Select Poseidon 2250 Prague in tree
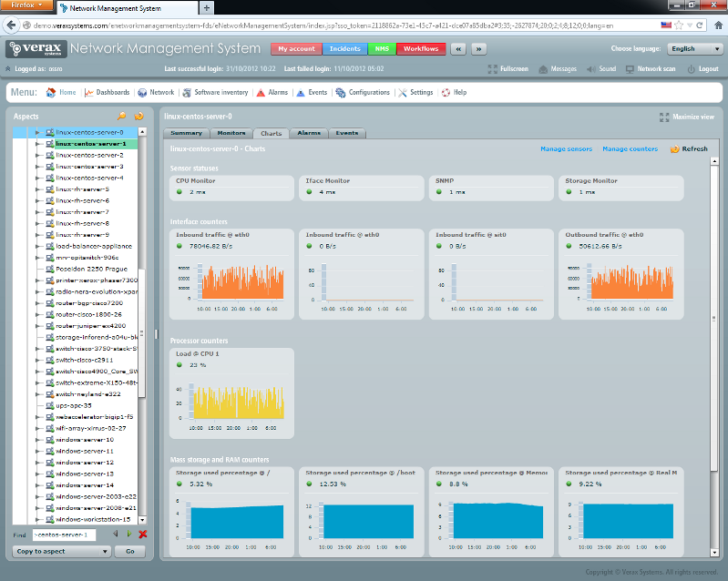The height and width of the screenshot is (581, 728). [91, 269]
